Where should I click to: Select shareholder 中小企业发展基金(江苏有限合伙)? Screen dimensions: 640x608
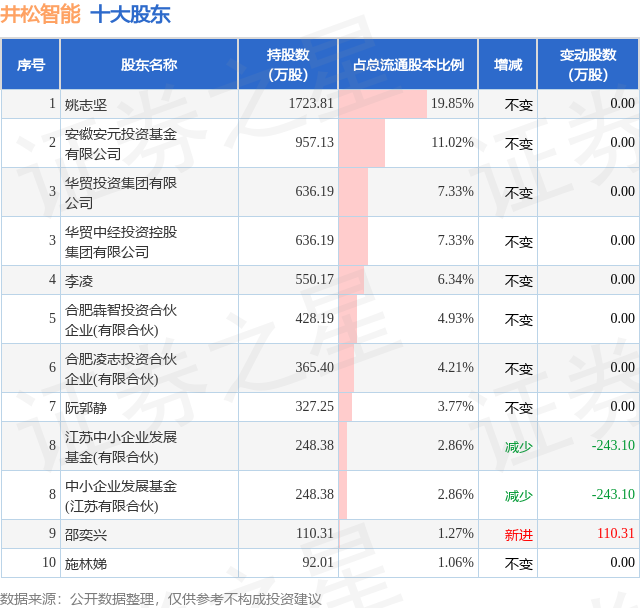tap(121, 496)
